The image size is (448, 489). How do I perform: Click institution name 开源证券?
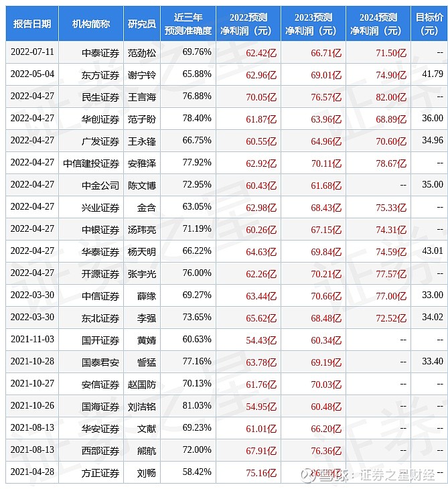tap(100, 274)
